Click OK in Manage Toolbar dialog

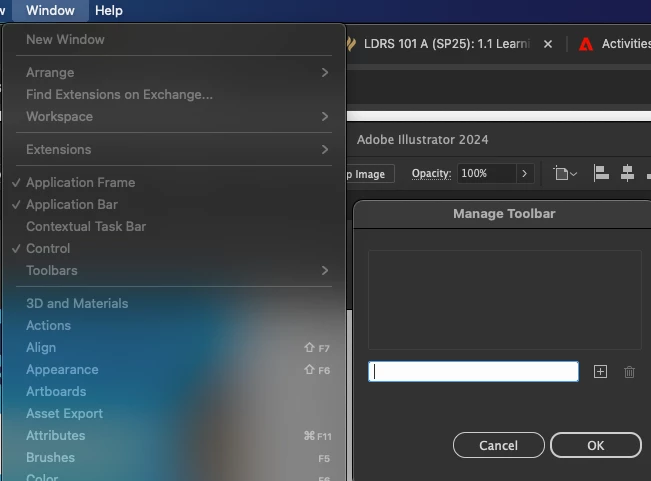click(x=596, y=445)
